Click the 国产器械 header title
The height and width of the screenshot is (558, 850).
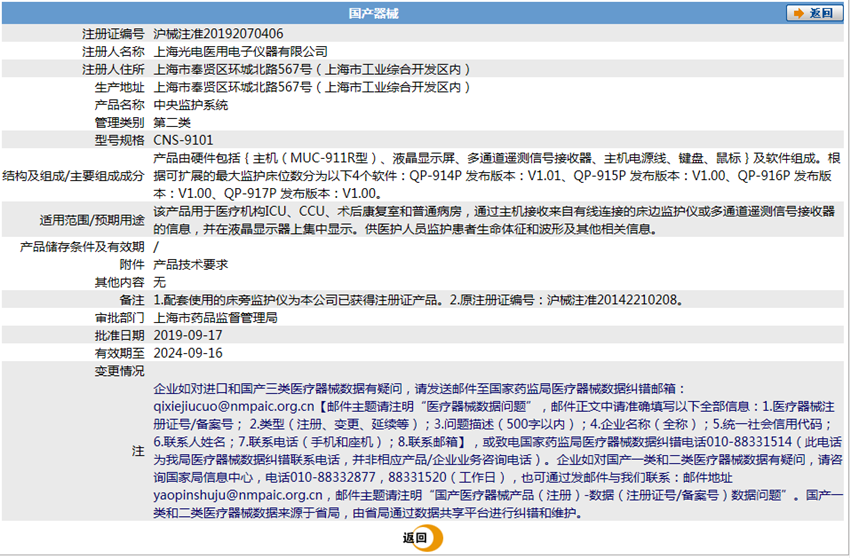tap(374, 14)
